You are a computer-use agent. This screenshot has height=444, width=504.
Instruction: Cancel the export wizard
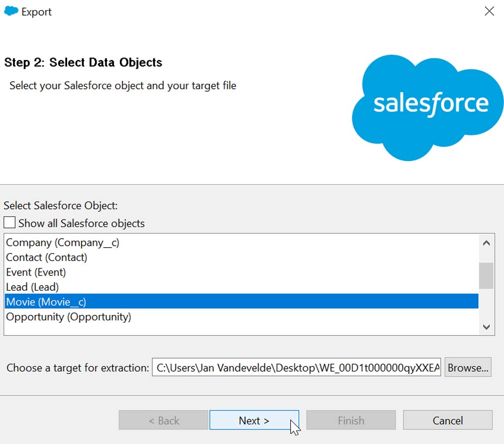pyautogui.click(x=448, y=420)
